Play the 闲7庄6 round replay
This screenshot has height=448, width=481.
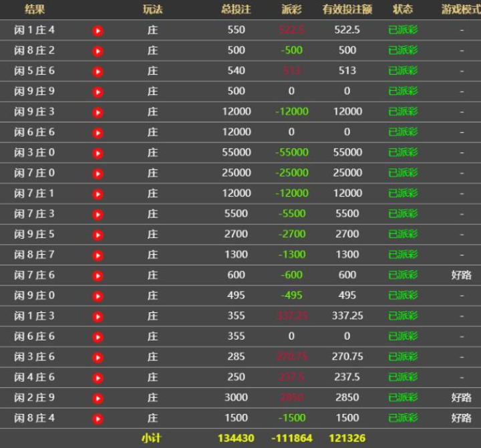click(98, 275)
